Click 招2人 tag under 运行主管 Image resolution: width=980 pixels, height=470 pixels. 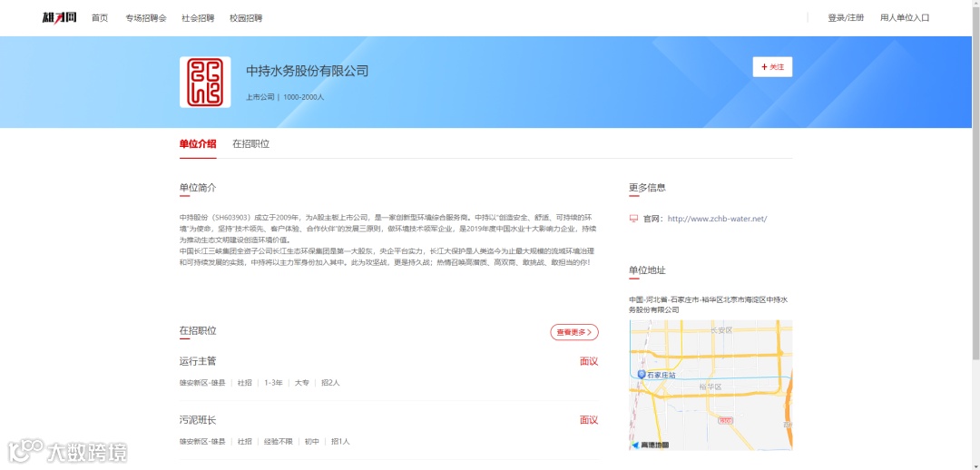[x=330, y=383]
